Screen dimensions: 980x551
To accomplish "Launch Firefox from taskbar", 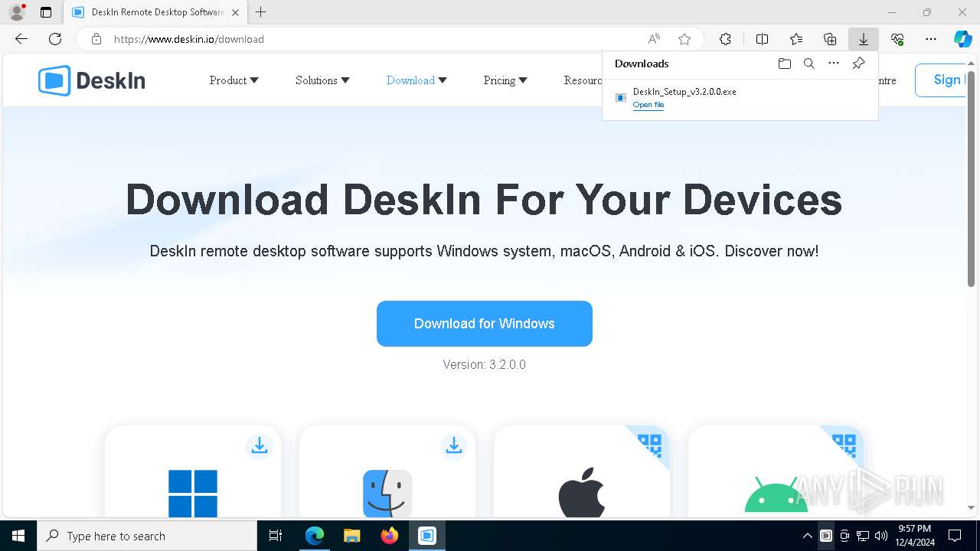I will point(389,536).
